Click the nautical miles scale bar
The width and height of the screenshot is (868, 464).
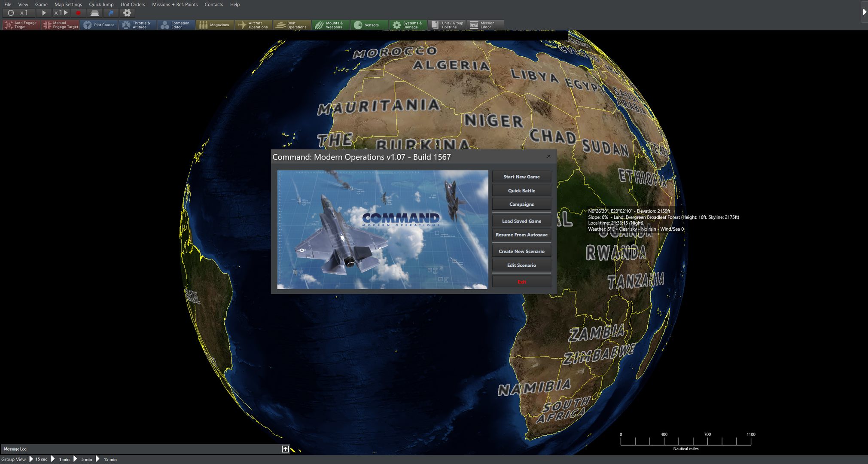[x=686, y=441]
